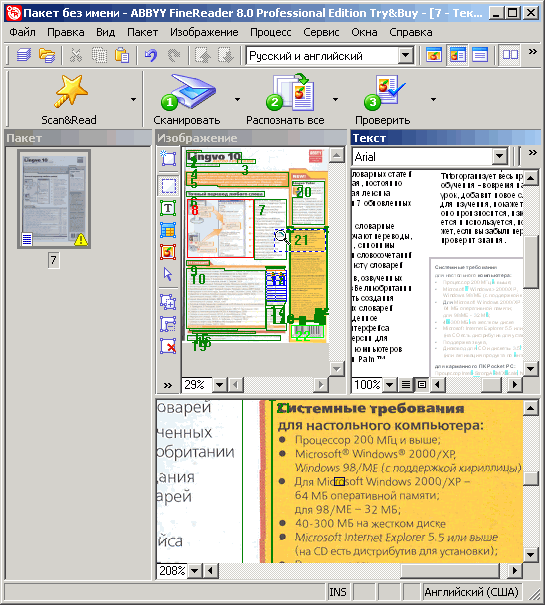Expand main toolbar overflow chevron
Viewport: 545px width, 605px height.
click(533, 51)
